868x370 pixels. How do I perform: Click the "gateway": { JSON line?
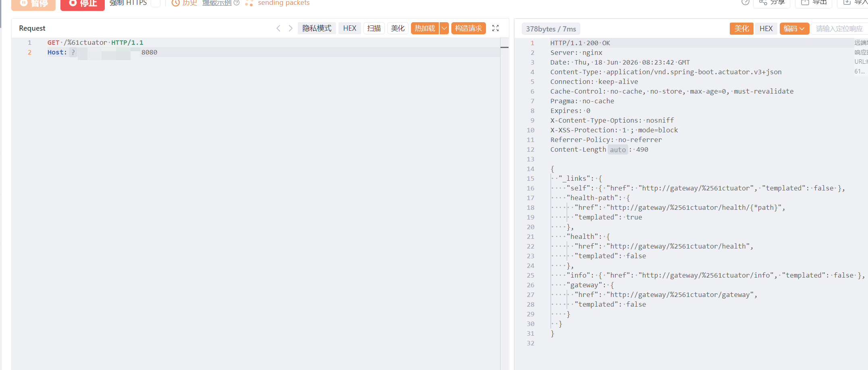[x=590, y=285]
